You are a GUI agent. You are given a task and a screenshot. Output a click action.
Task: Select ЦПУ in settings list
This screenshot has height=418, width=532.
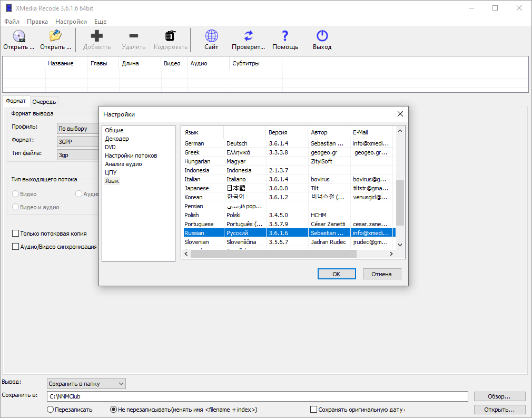[111, 172]
